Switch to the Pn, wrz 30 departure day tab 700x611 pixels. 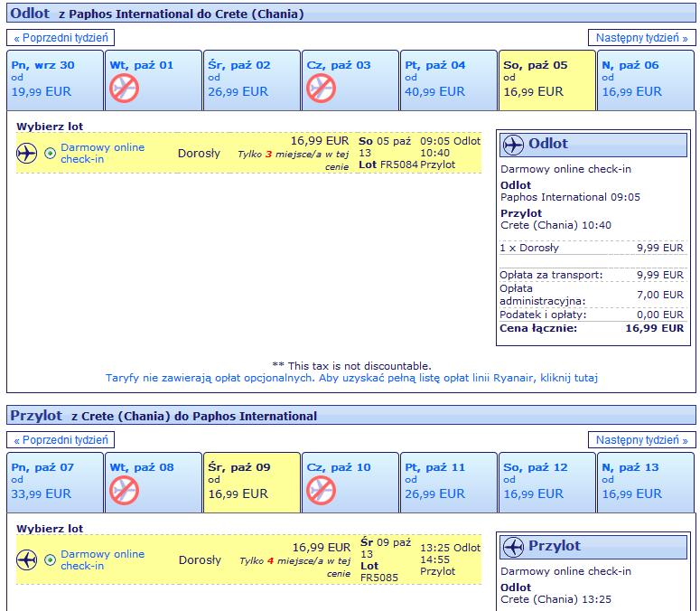tap(55, 80)
